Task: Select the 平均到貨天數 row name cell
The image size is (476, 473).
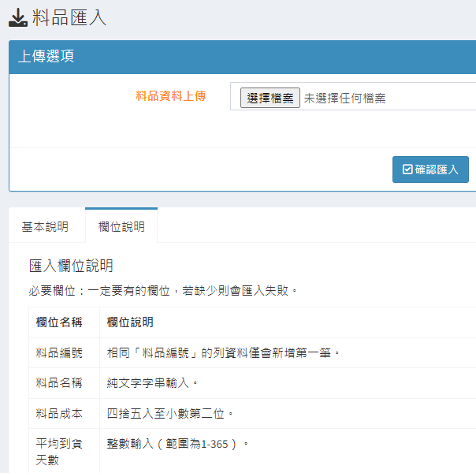Action: 59,452
